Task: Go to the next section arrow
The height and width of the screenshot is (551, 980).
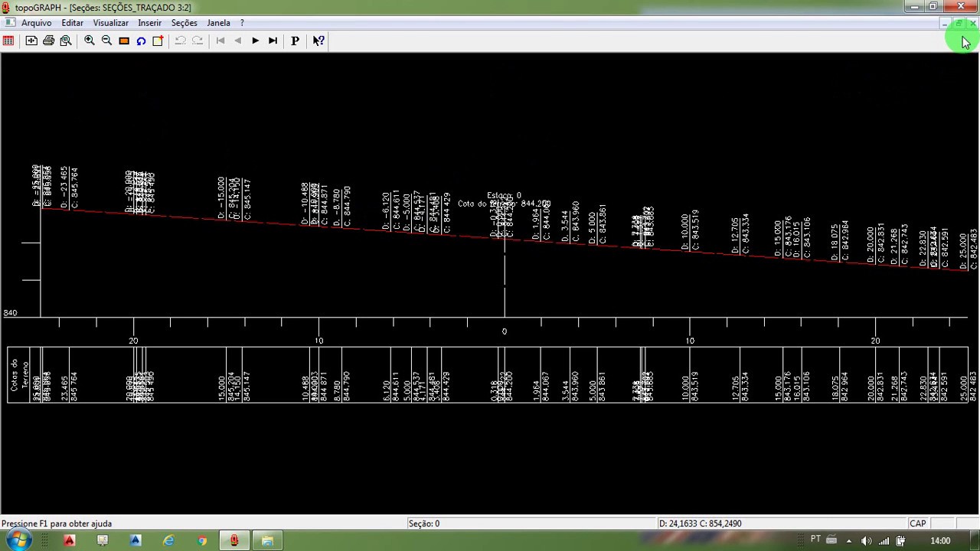Action: [x=255, y=41]
